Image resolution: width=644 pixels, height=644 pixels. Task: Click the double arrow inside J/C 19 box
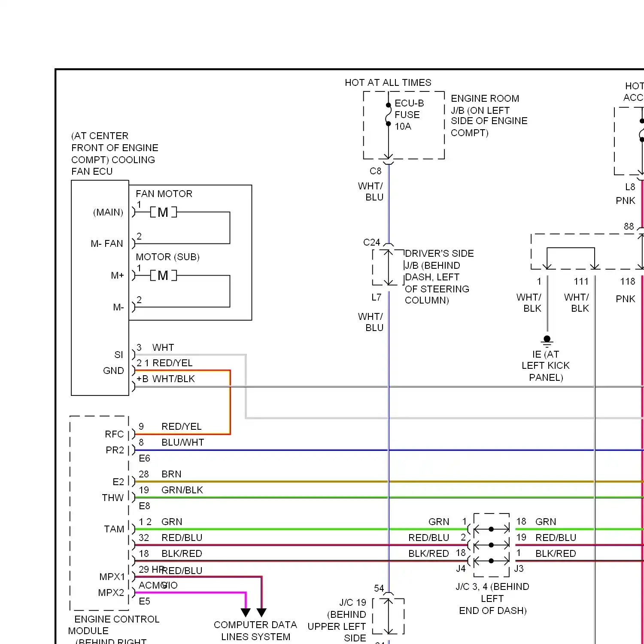click(x=388, y=617)
